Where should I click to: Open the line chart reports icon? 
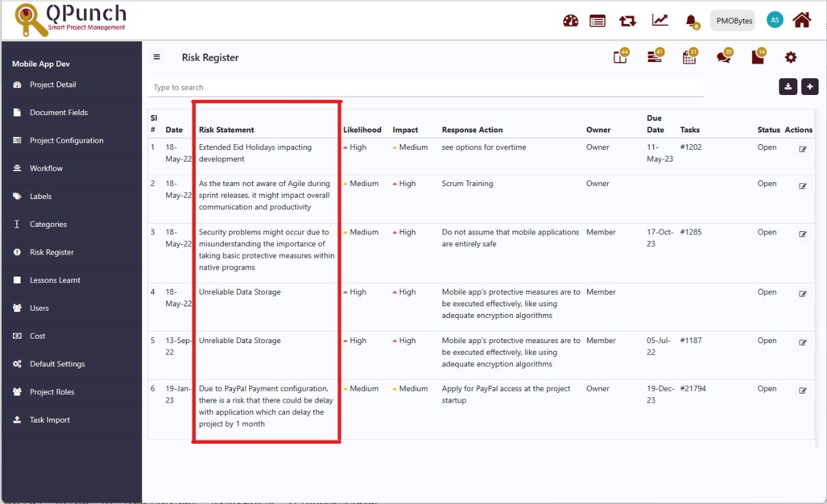[x=660, y=20]
